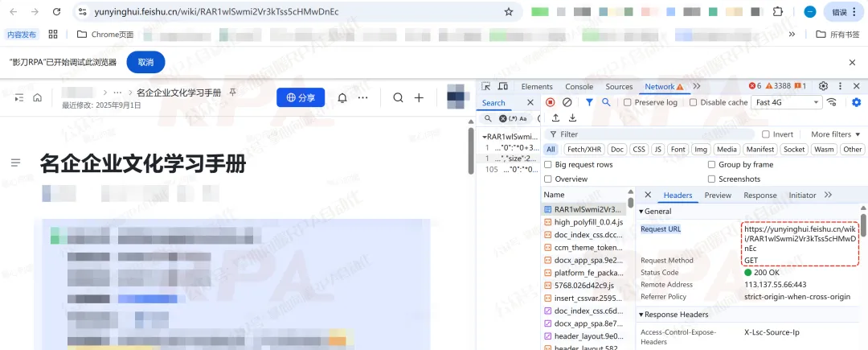Viewport: 868px width, 350px height.
Task: Click the network Filter input field
Action: (x=650, y=134)
